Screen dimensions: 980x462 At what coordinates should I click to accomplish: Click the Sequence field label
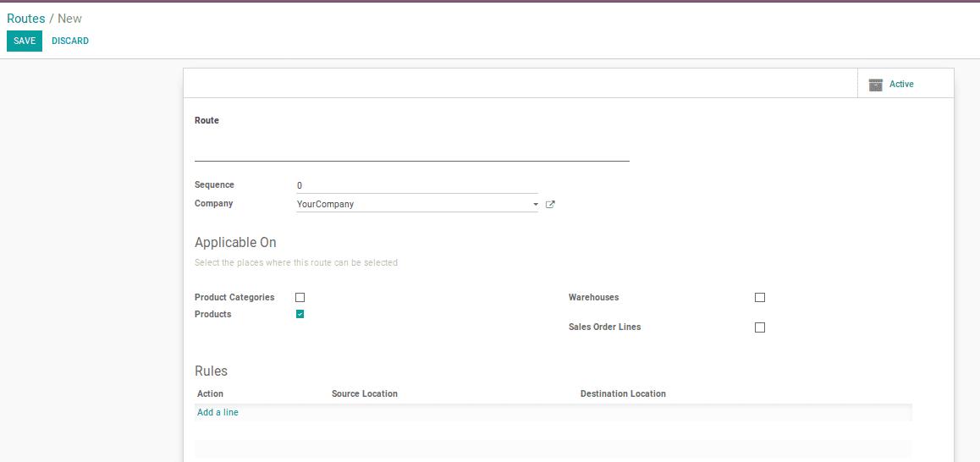click(x=214, y=185)
